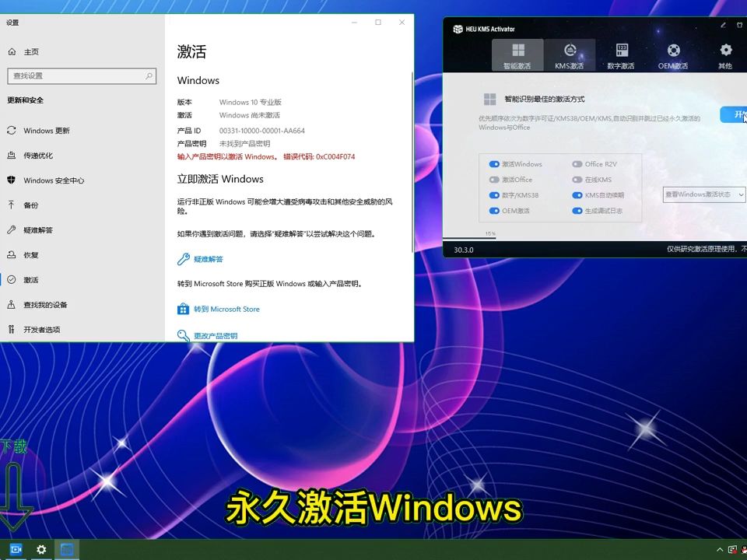
Task: Click the screen recorder icon in taskbar
Action: tap(16, 550)
